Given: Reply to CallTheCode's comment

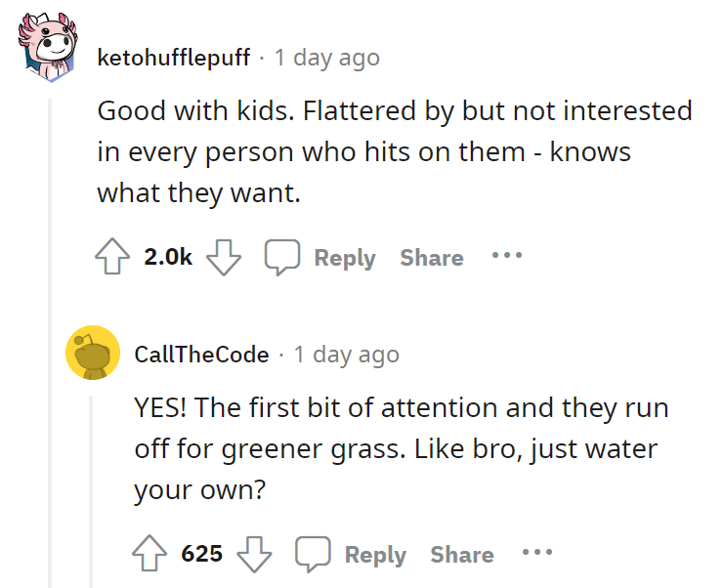Looking at the screenshot, I should [375, 555].
